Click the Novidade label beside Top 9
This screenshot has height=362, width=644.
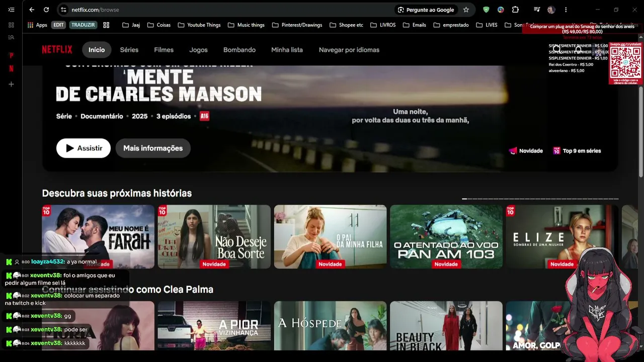(x=526, y=151)
